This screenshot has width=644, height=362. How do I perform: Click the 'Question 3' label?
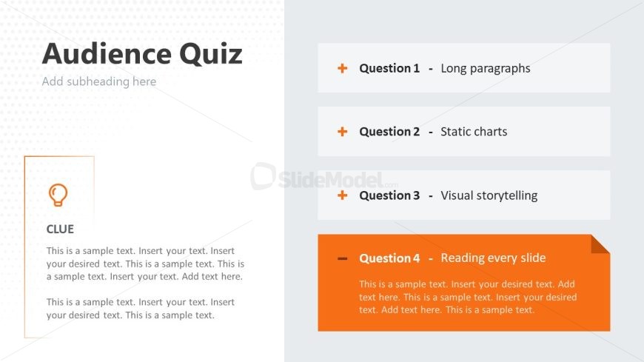click(x=389, y=195)
